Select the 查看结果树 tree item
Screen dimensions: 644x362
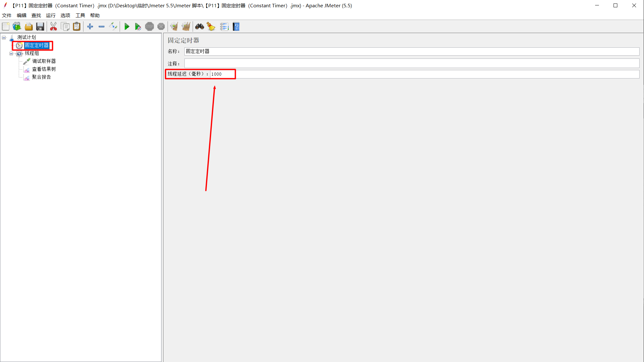tap(44, 69)
